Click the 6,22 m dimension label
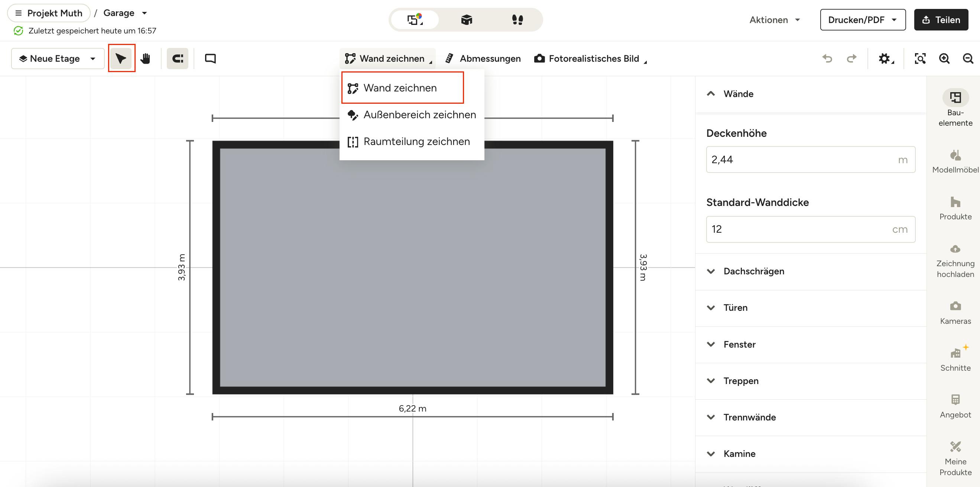980x487 pixels. [x=412, y=409]
